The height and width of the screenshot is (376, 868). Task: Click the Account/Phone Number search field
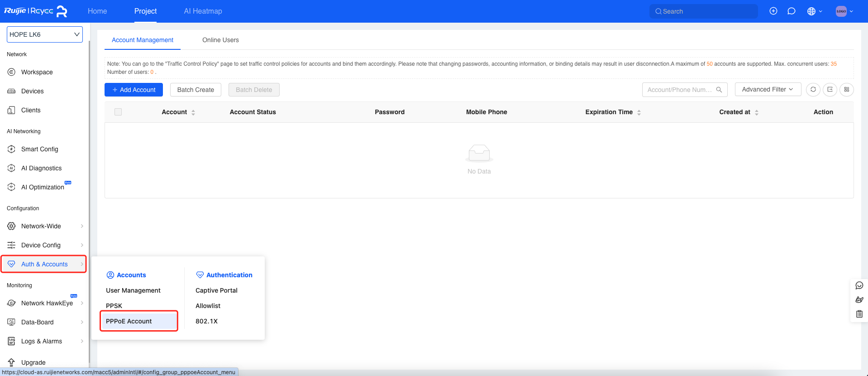click(x=685, y=90)
